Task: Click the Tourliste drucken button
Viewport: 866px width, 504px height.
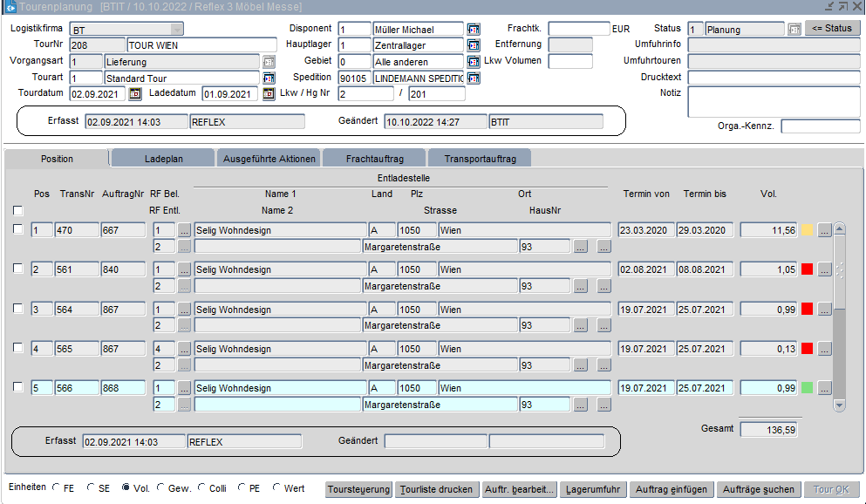Action: point(436,489)
